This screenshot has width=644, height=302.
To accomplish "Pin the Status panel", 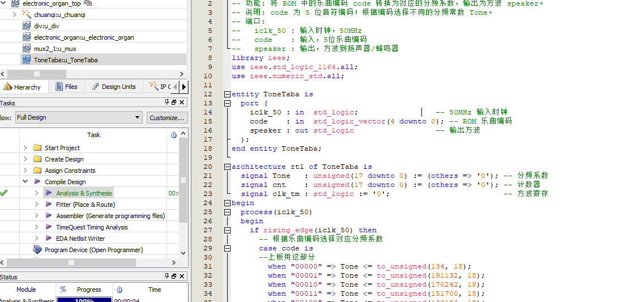I will coord(167,276).
